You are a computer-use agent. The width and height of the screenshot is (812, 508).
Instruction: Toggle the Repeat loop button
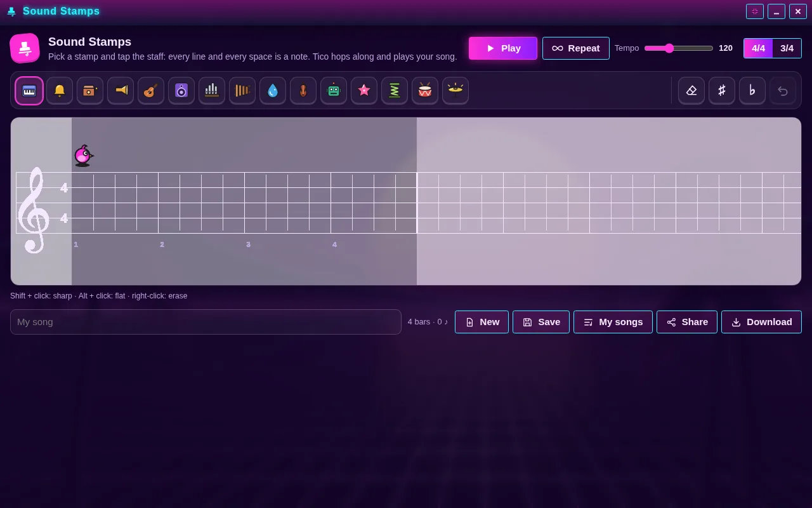tap(576, 48)
